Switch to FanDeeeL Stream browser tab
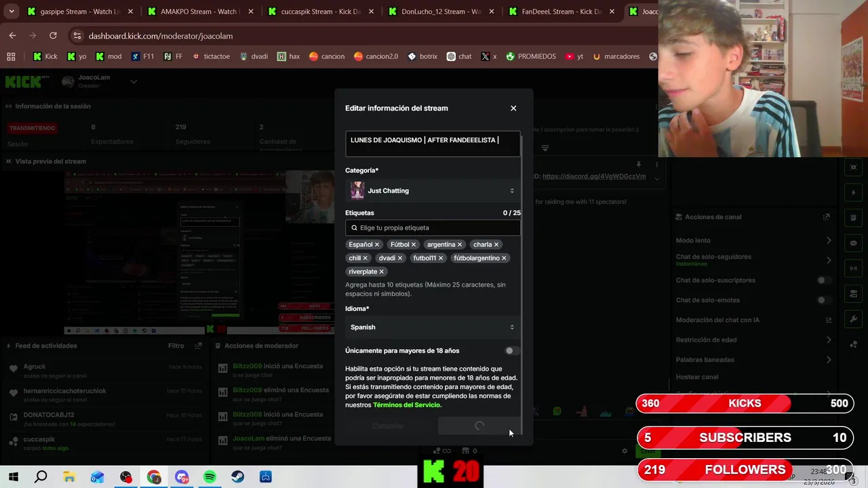 pos(560,12)
